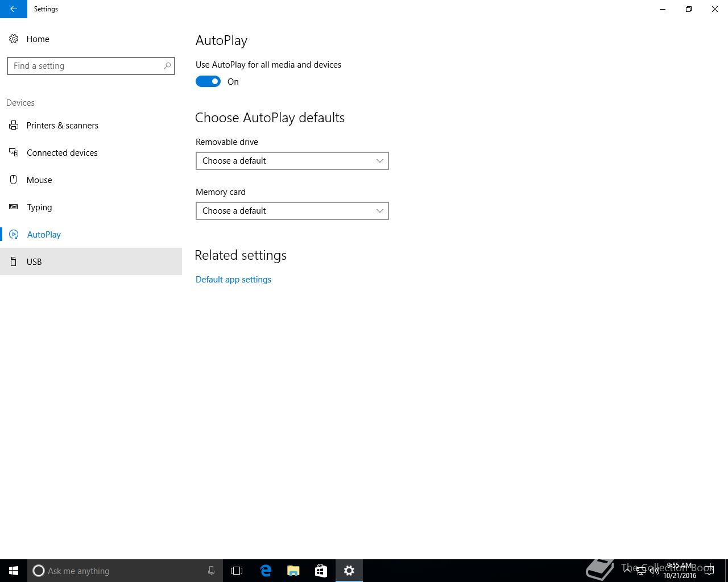Screen dimensions: 728x582
Task: Restore down the Settings window
Action: tap(689, 9)
